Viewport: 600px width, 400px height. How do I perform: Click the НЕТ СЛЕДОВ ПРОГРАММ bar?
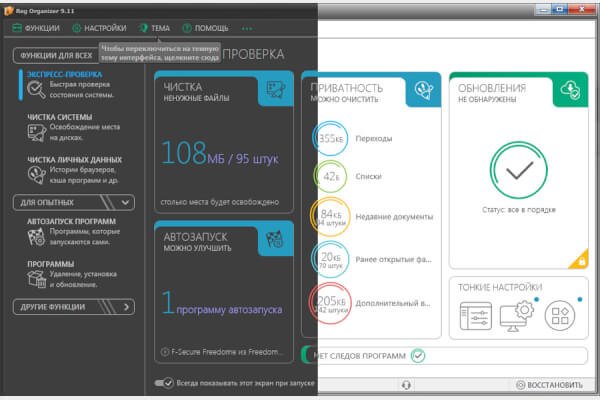click(446, 356)
